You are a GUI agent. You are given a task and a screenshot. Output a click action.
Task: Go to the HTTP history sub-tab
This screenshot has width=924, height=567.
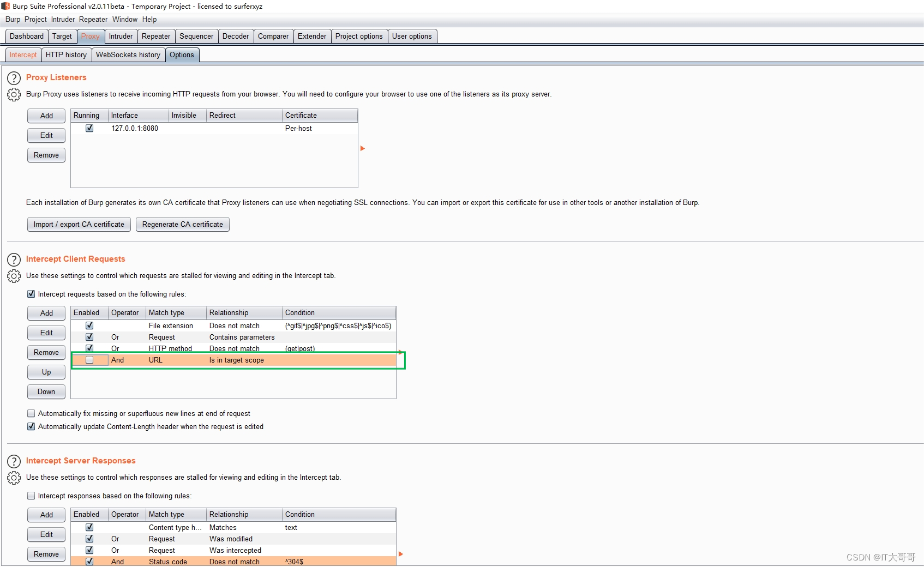coord(66,55)
